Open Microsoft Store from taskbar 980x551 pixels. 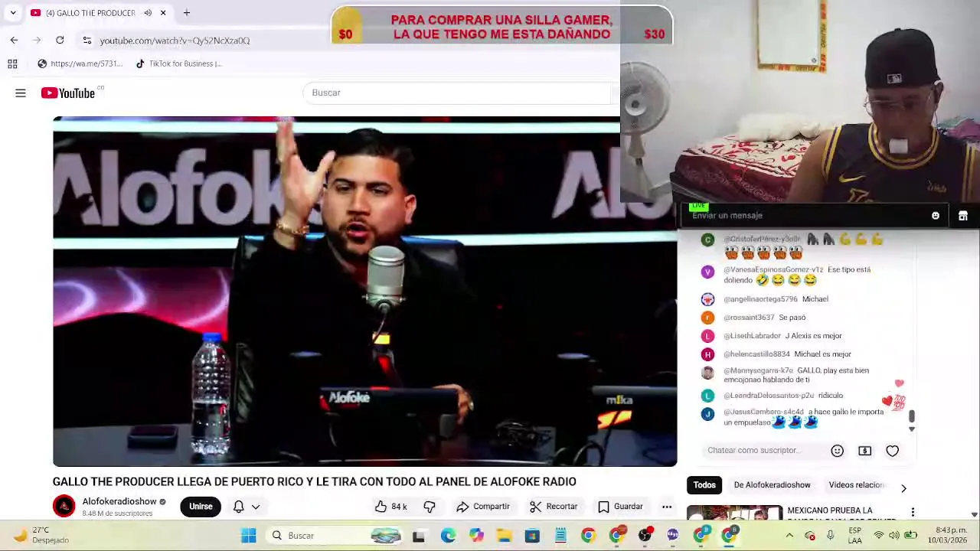pos(532,536)
